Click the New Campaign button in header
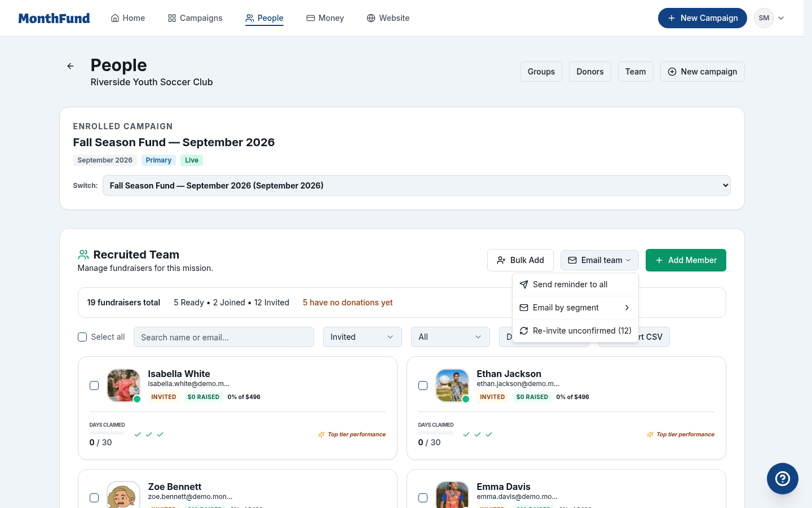Viewport: 812px width, 508px height. tap(703, 18)
